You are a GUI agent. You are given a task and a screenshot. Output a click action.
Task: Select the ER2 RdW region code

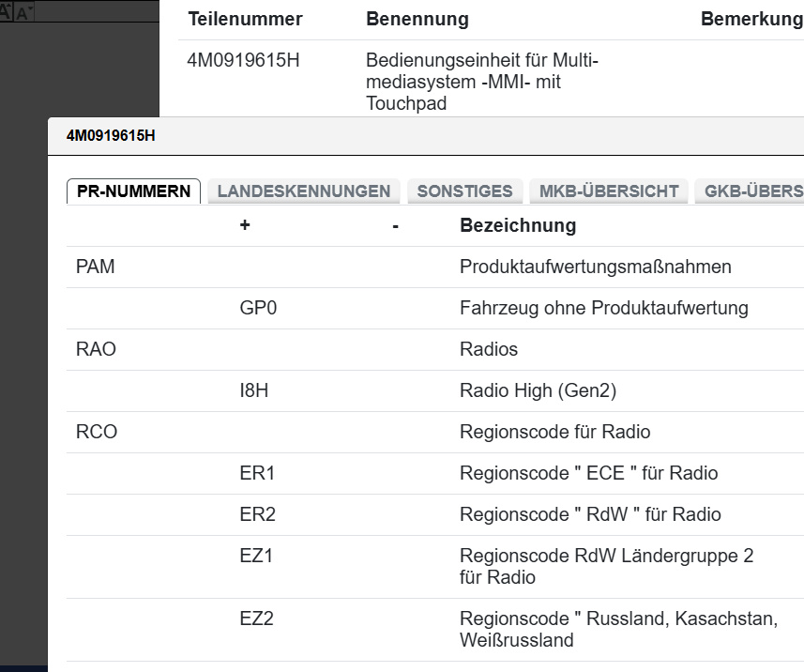pos(257,514)
